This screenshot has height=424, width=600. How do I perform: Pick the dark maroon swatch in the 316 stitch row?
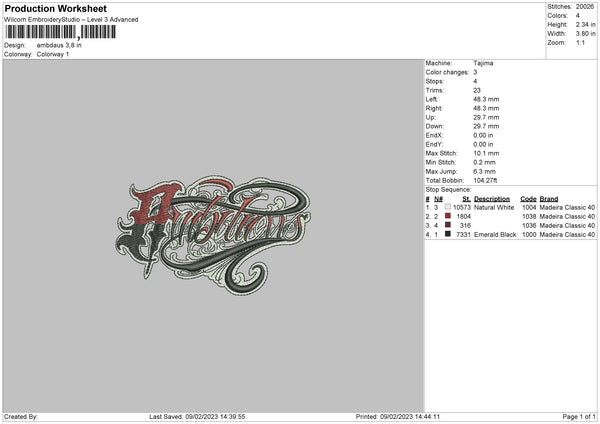click(x=448, y=225)
